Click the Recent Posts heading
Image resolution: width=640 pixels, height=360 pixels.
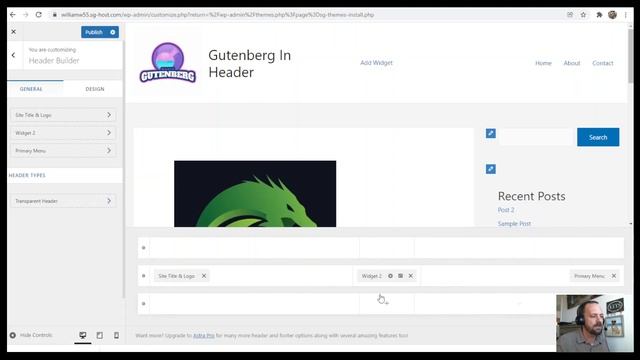(x=531, y=196)
